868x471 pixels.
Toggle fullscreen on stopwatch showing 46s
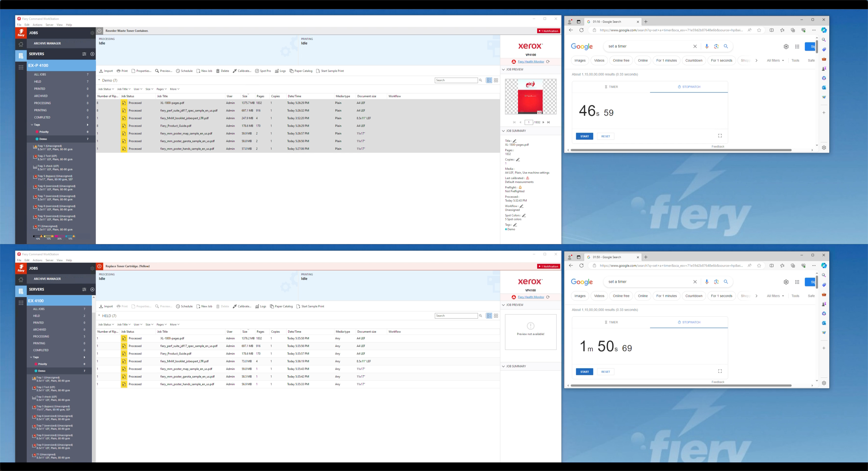coord(720,136)
